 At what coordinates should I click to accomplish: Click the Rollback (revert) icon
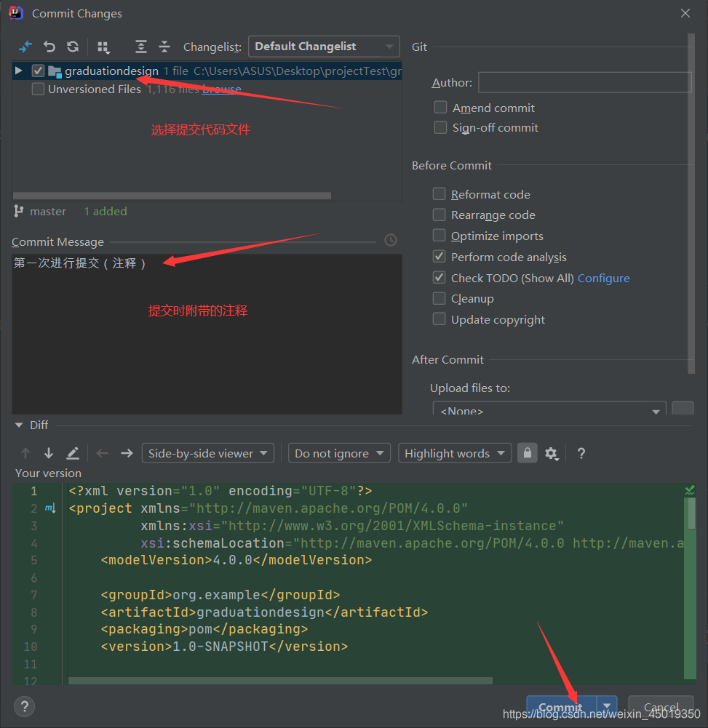pos(49,47)
